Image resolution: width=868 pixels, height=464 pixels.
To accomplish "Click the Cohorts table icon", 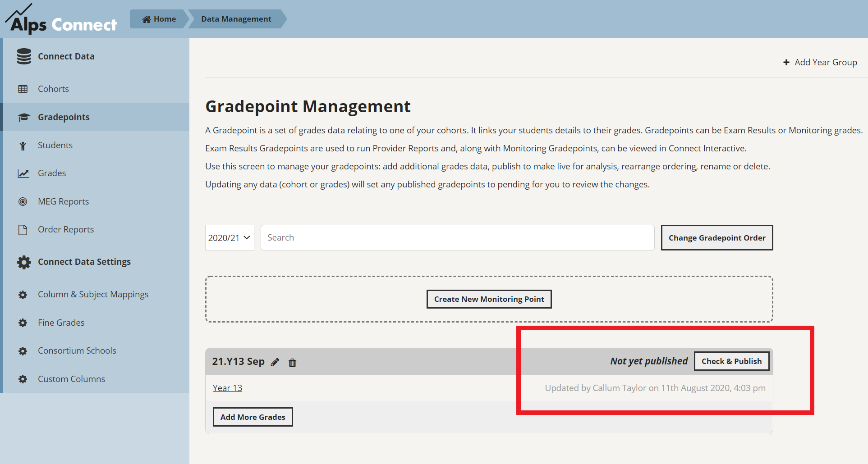I will coord(23,89).
